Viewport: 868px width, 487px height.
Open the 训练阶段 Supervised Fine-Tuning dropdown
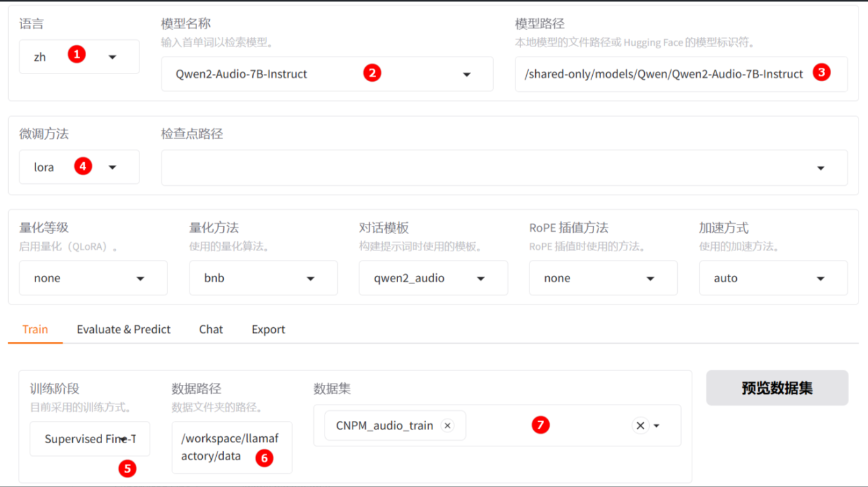[x=90, y=439]
